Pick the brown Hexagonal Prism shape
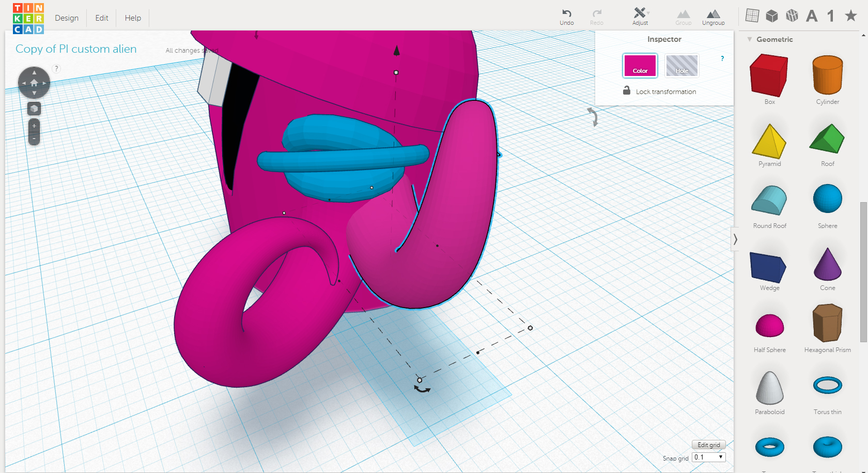Viewport: 868px width, 473px height. tap(828, 323)
